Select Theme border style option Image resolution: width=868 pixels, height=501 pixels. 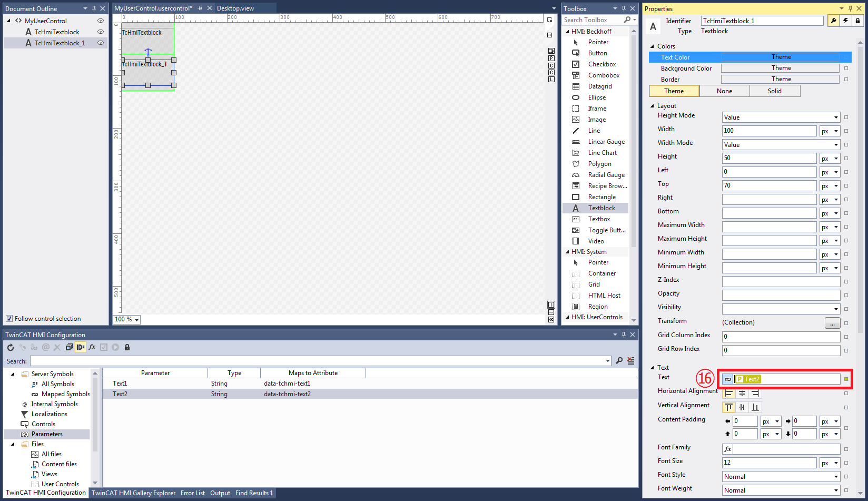[x=674, y=91]
